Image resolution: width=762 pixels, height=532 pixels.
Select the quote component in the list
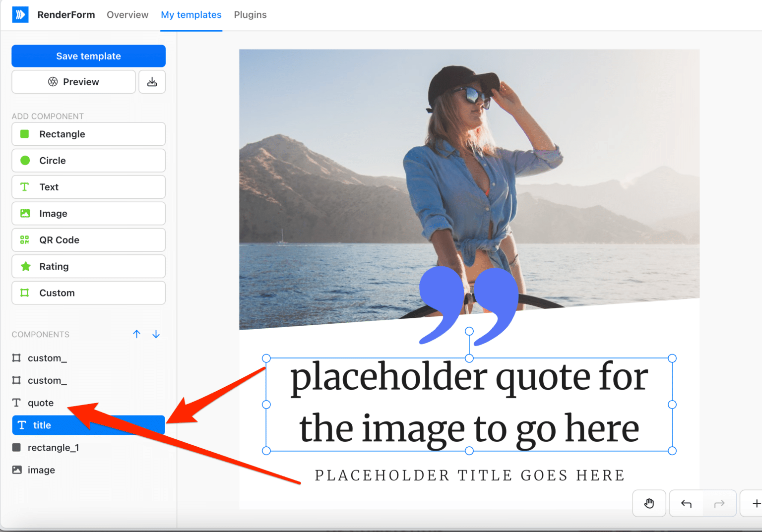coord(41,403)
